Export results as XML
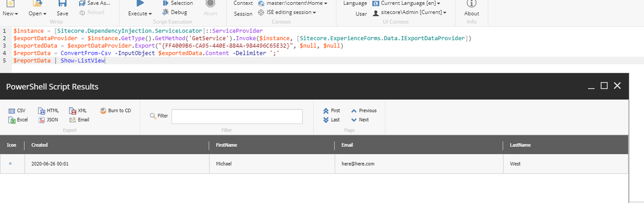 click(78, 110)
